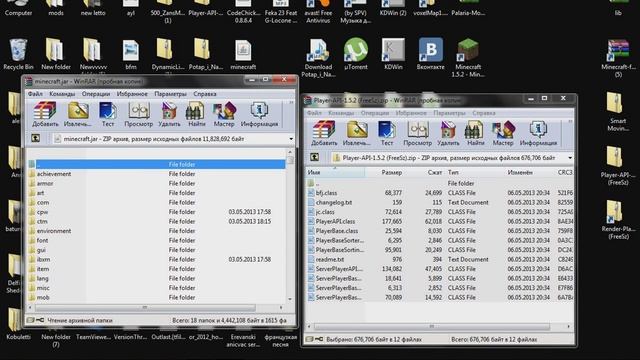Viewport: 640px width, 360px height.
Task: Expand the minecraft.jar address path dropdown
Action: pos(291,139)
